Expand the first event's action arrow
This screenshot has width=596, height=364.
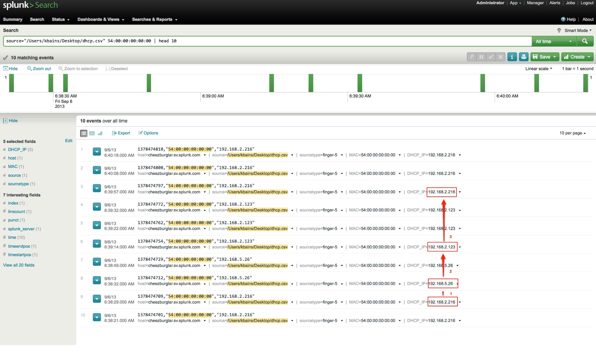(97, 152)
